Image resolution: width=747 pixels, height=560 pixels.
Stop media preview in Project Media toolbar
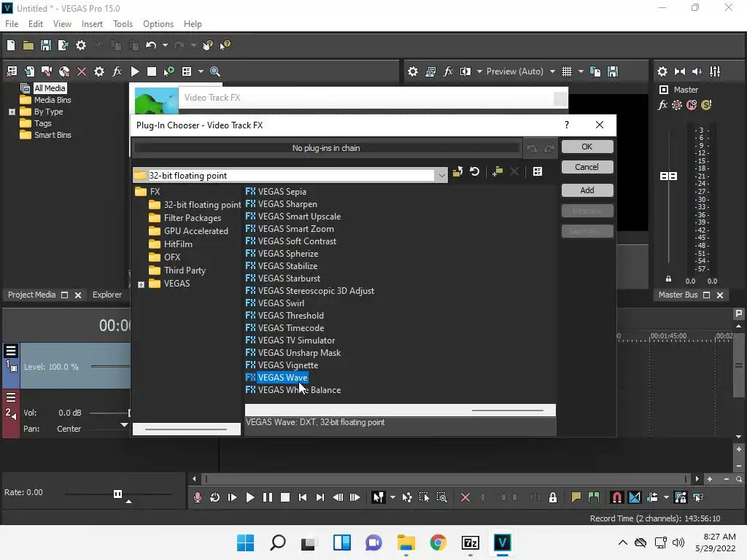pyautogui.click(x=152, y=71)
